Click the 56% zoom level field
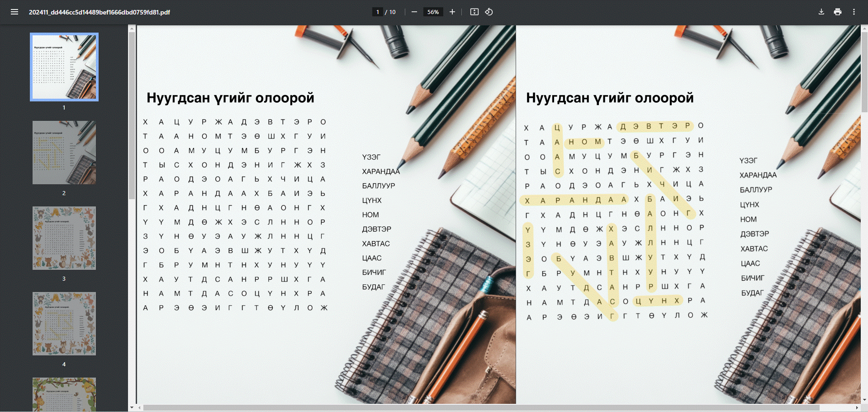868x412 pixels. pos(433,12)
